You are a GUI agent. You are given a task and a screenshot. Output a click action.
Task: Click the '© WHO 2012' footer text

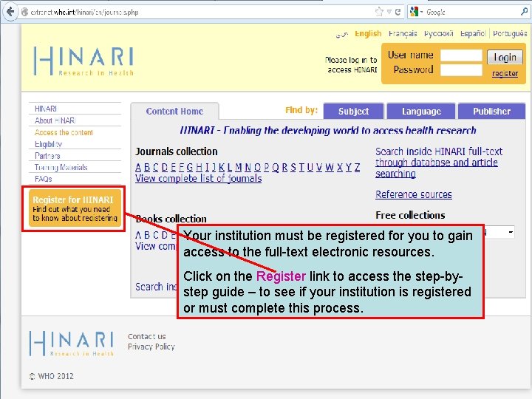point(52,376)
